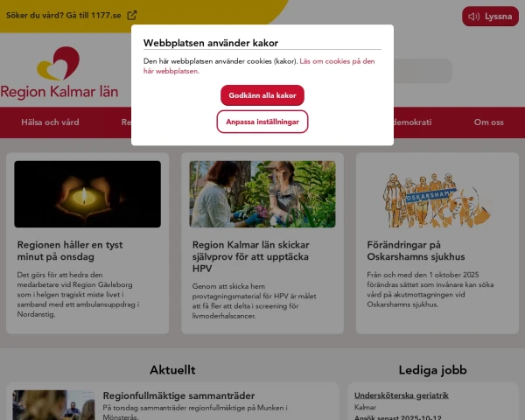Click the speaker icon on Lyssna button
Image resolution: width=525 pixels, height=420 pixels.
click(473, 17)
